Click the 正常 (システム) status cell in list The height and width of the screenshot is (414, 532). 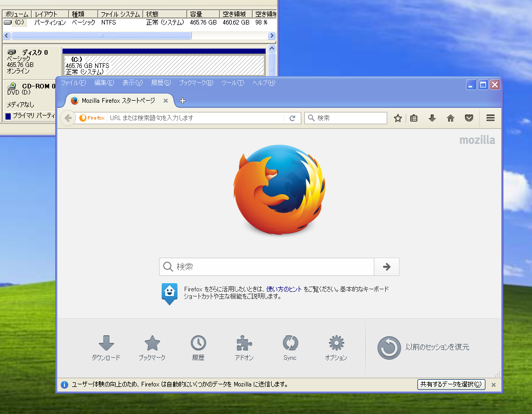point(165,22)
